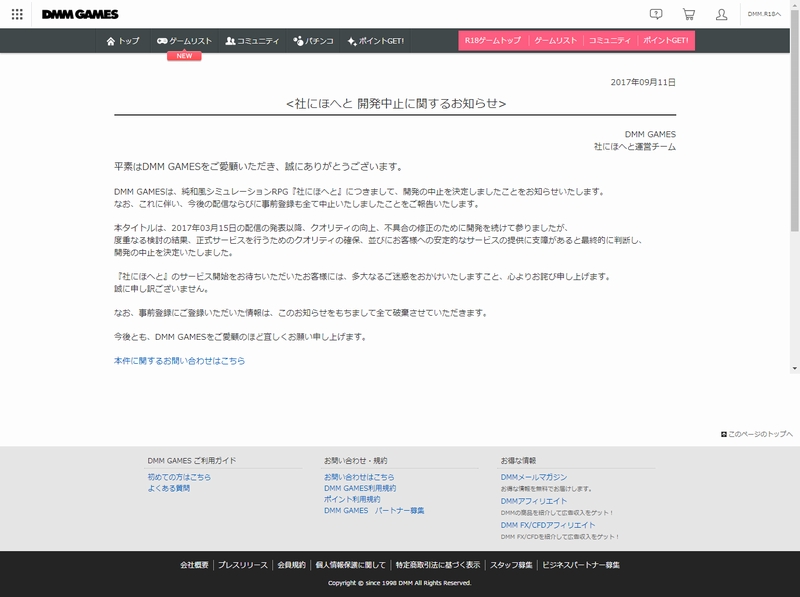Open DMM FX/CFDアフィリエイト link

pyautogui.click(x=548, y=525)
